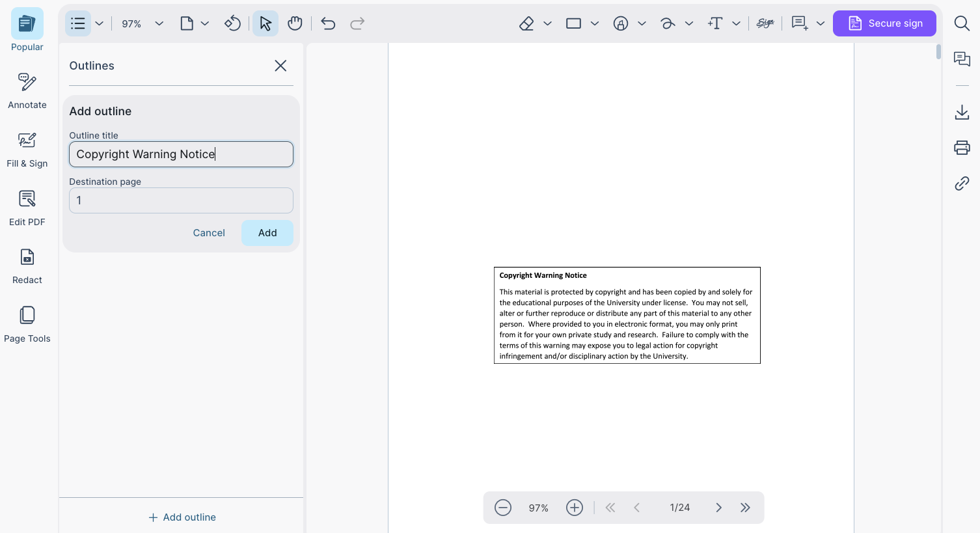Zoom out using the minus control

pyautogui.click(x=503, y=507)
